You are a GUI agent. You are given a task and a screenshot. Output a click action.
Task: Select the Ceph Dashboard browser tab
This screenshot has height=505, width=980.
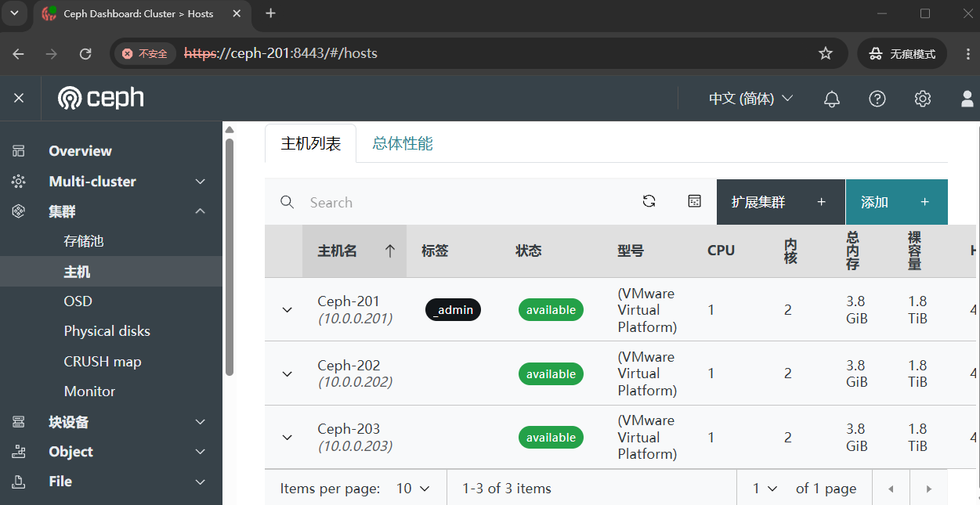coord(143,14)
